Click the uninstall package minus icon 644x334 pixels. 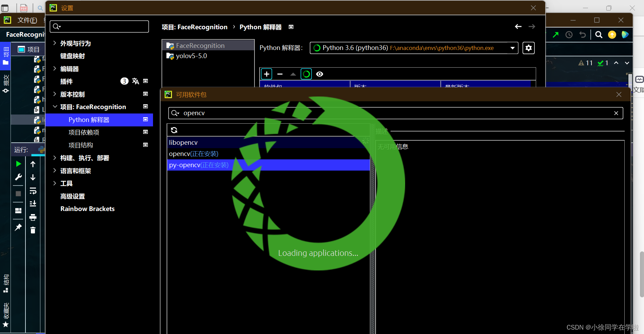280,74
